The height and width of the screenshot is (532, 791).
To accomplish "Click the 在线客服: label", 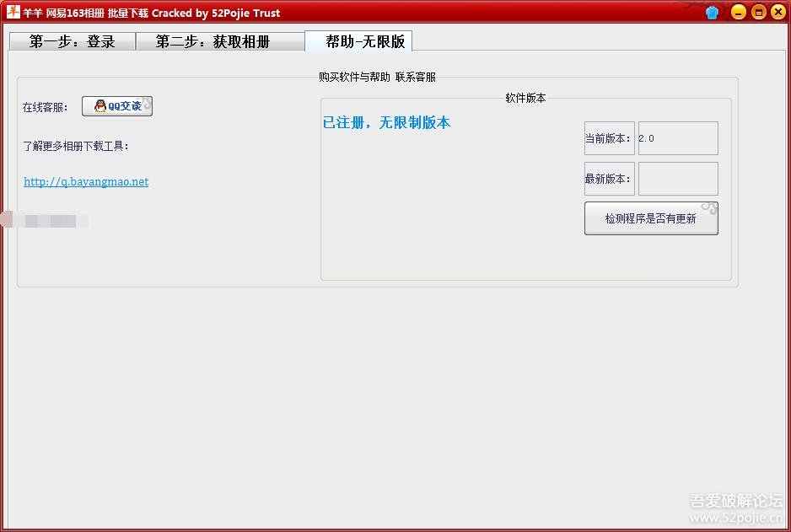I will coord(45,107).
